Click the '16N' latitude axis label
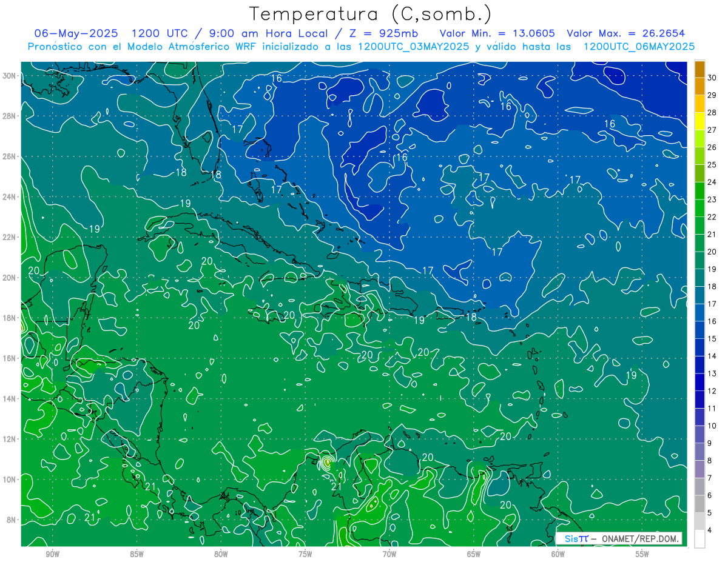The height and width of the screenshot is (562, 728). [9, 358]
